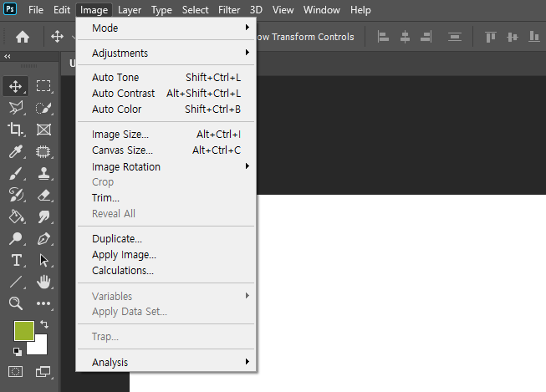Choose Duplicate... menu item
Screen dimensions: 546x392
[166, 239]
